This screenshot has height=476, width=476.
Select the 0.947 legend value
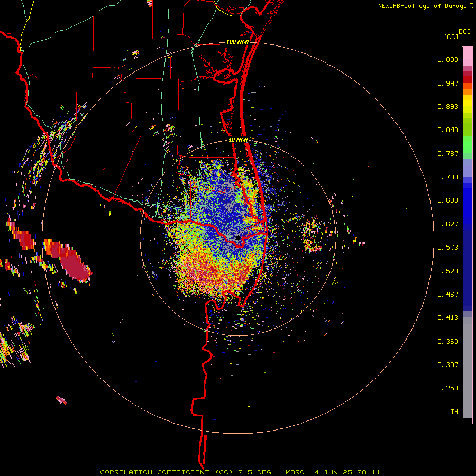coord(448,83)
